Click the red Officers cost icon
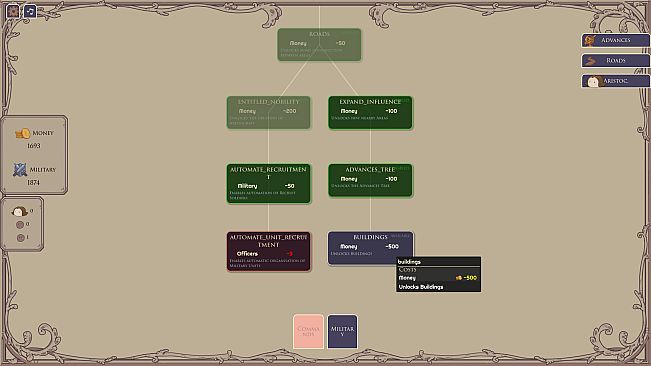The height and width of the screenshot is (366, 651). (x=289, y=253)
